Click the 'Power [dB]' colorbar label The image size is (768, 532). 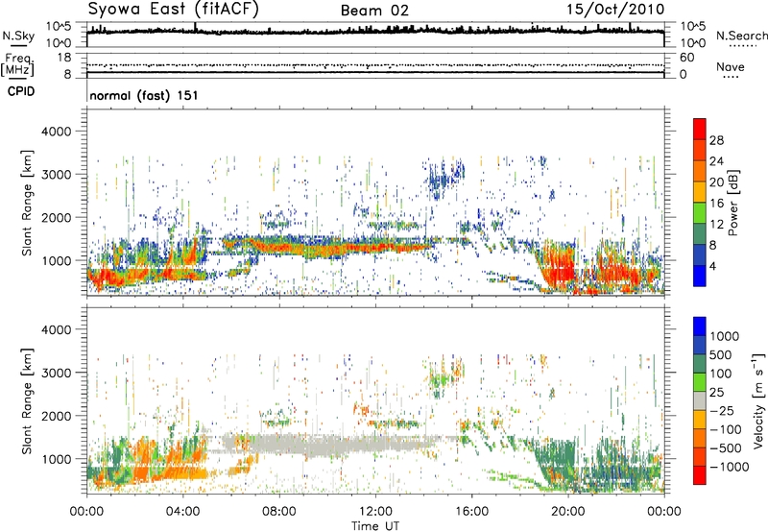pyautogui.click(x=732, y=203)
